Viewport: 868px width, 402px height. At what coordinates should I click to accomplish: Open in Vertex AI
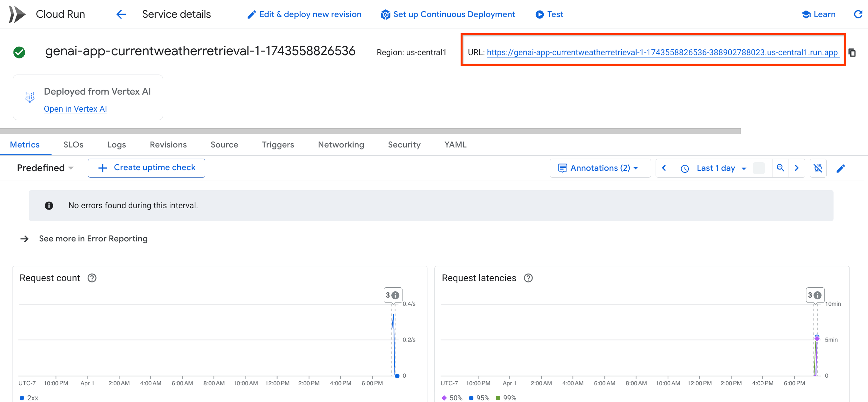tap(75, 108)
